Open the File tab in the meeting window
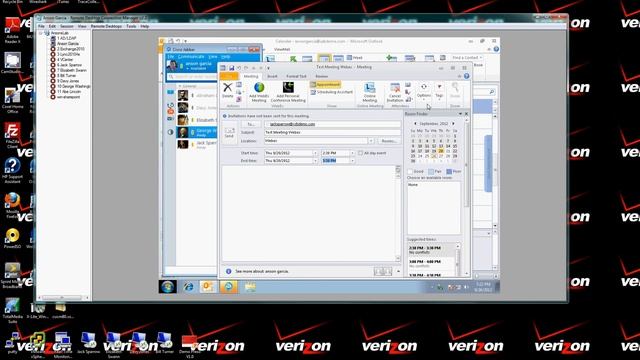This screenshot has height=360, width=640. point(229,76)
